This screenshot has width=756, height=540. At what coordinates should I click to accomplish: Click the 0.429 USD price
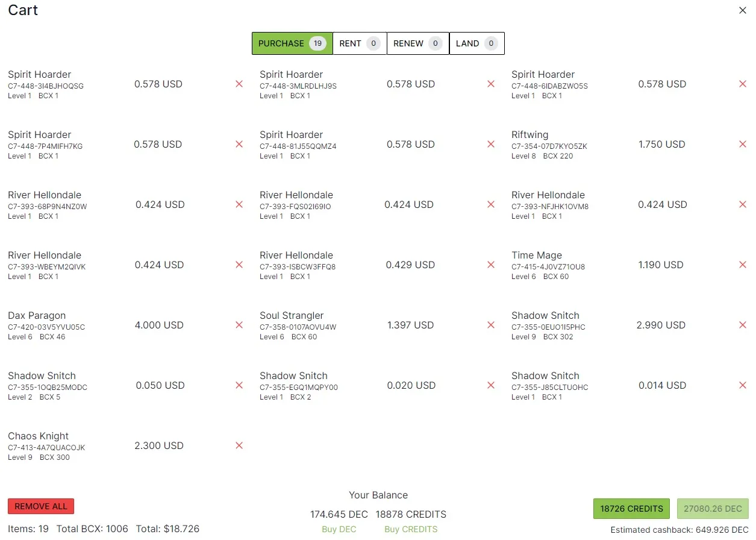click(410, 265)
